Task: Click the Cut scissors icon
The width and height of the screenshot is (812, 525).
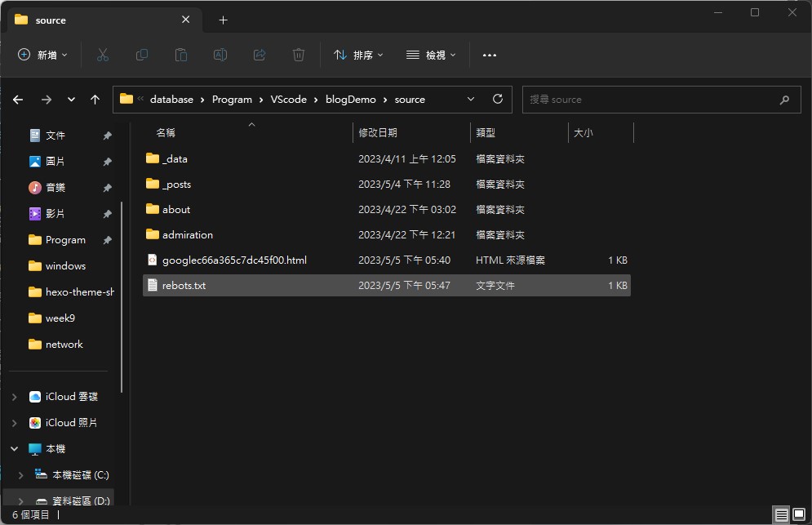Action: 103,55
